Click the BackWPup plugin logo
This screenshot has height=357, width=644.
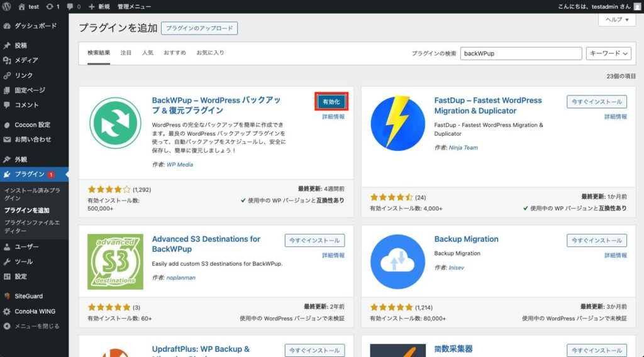click(116, 123)
